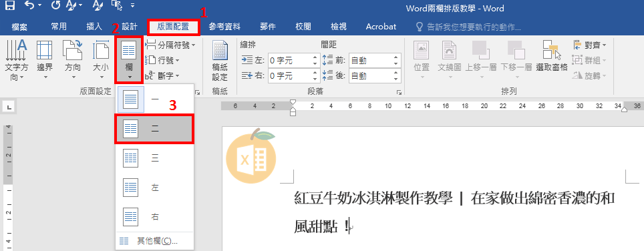Switch to the Mailings (郵件) tab
The image size is (644, 251).
click(268, 27)
